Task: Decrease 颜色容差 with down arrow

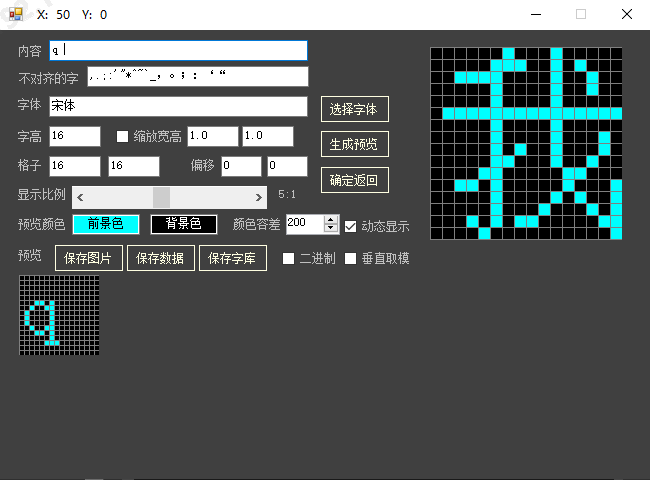Action: pos(331,228)
